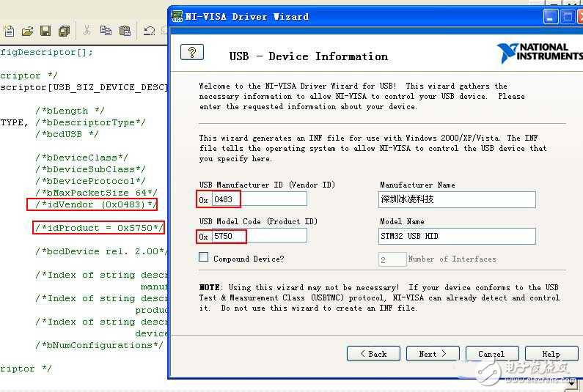This screenshot has height=392, width=583.
Task: Click the bMaxPacketSize 64 comment in code
Action: pos(96,193)
